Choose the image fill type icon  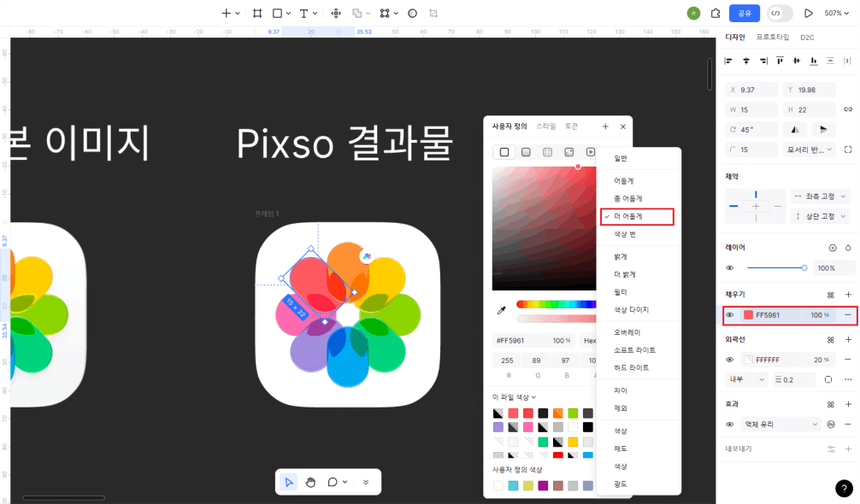[x=568, y=152]
